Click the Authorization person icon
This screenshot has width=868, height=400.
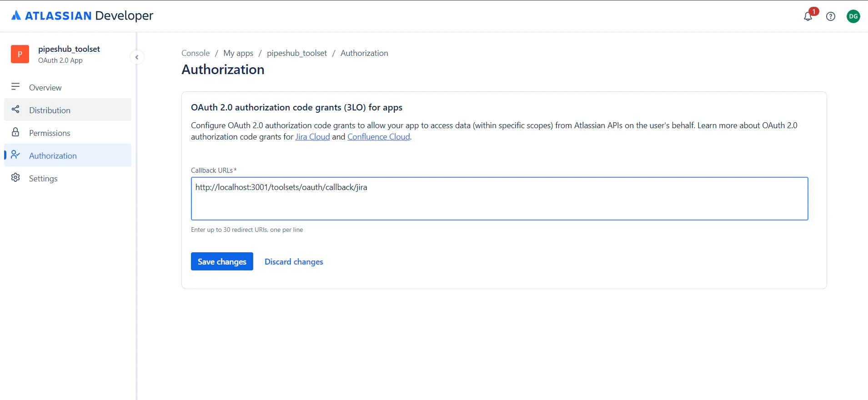(15, 155)
